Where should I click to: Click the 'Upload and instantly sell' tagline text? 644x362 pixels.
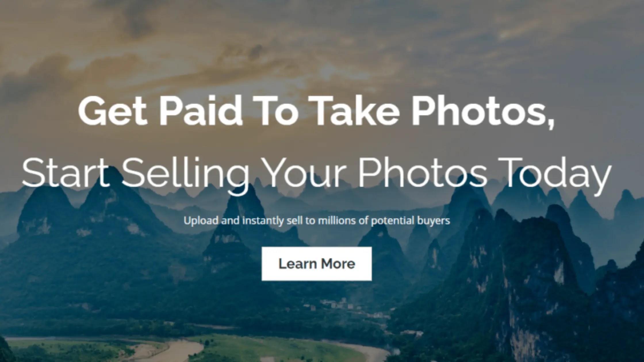pos(317,221)
